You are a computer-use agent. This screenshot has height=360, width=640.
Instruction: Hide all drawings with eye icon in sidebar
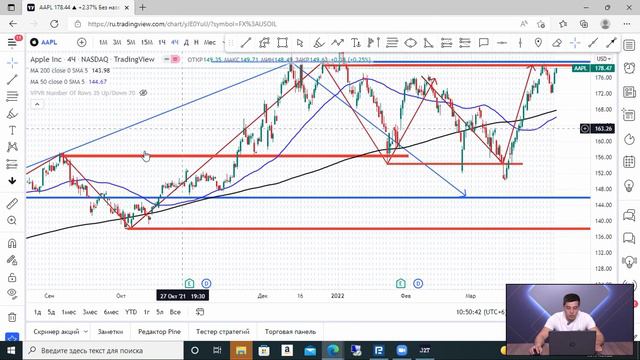coord(12,293)
